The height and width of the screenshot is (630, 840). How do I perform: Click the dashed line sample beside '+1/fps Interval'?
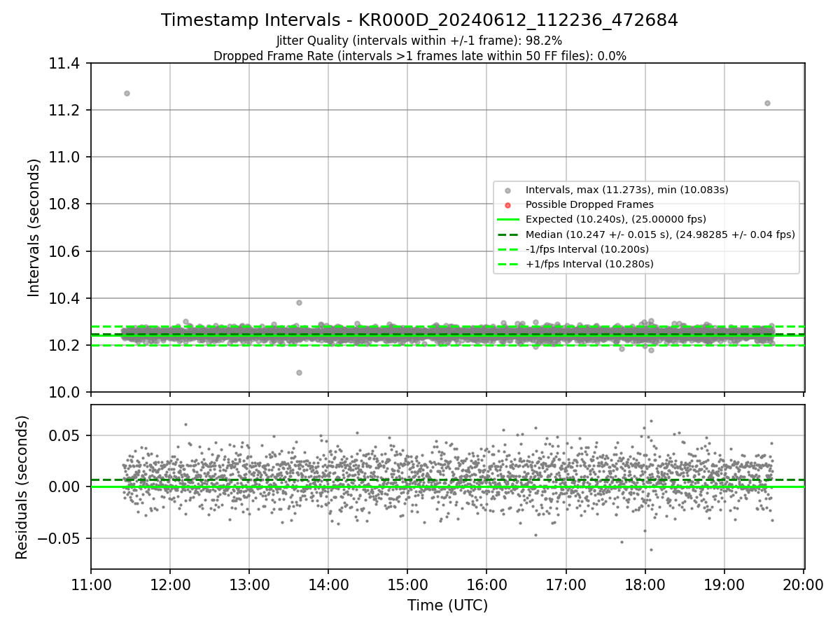pos(508,264)
